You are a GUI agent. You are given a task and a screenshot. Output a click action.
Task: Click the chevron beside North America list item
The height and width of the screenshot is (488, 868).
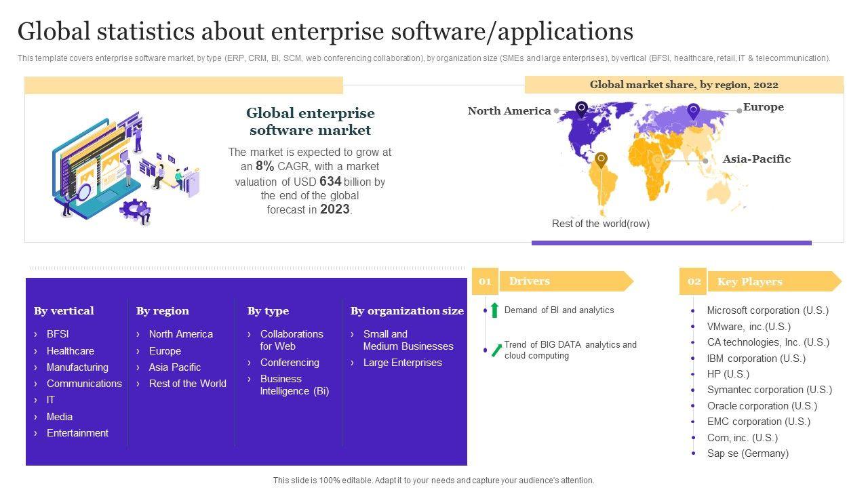coord(138,334)
